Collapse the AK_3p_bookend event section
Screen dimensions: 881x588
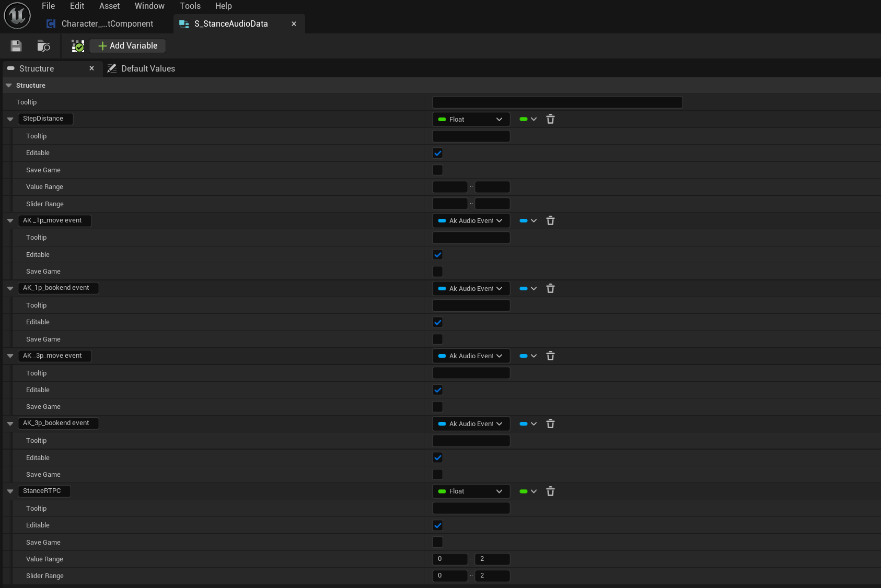coord(10,424)
